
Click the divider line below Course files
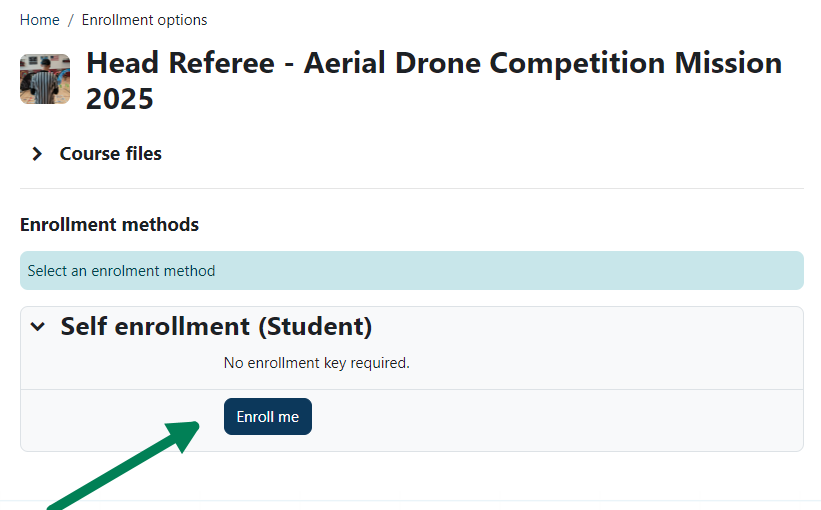[x=411, y=188]
